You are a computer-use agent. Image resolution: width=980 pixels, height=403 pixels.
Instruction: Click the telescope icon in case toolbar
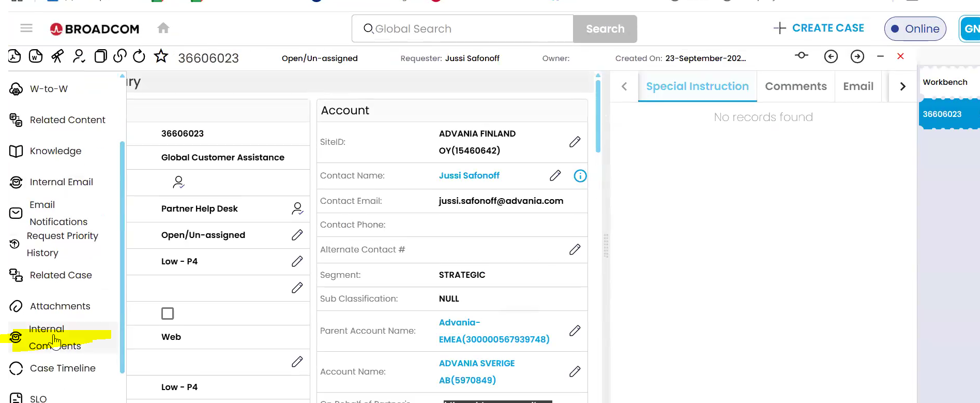click(x=57, y=56)
